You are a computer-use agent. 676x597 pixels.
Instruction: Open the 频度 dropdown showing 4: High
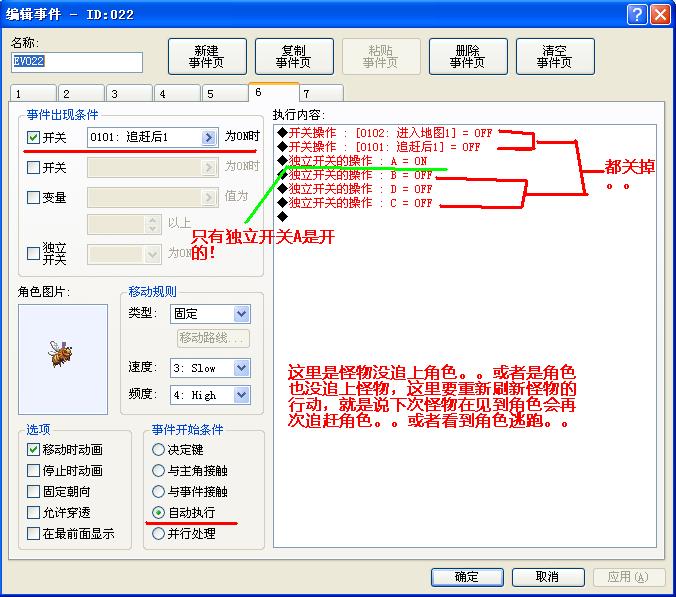coord(210,395)
